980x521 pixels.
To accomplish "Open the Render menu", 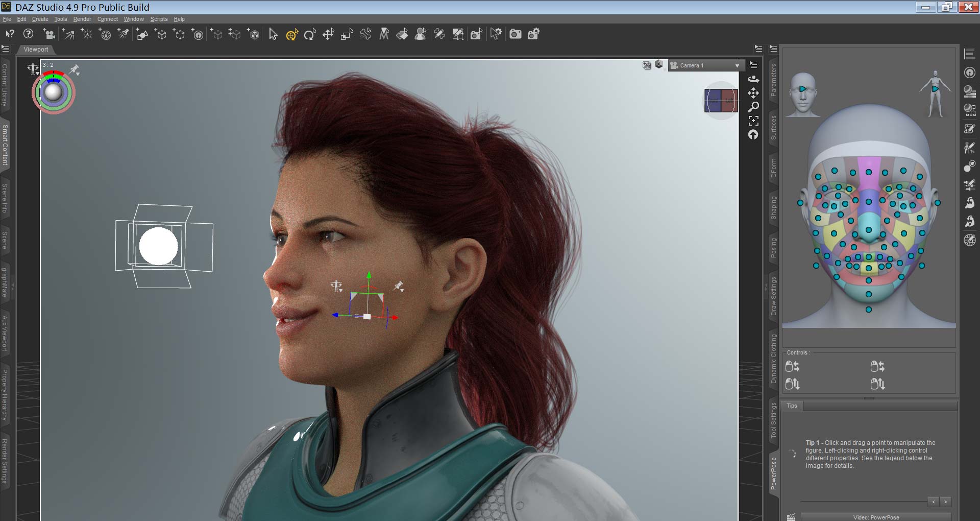I will click(x=82, y=19).
